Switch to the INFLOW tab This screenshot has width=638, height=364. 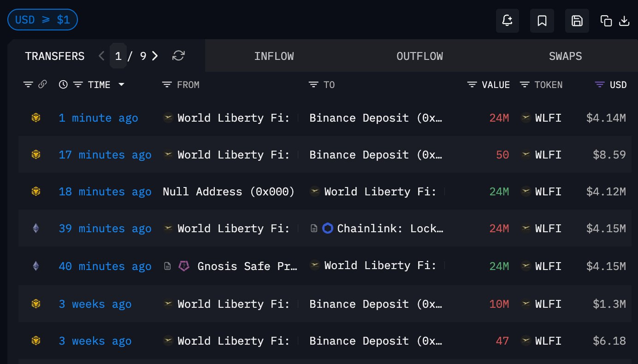pyautogui.click(x=274, y=56)
